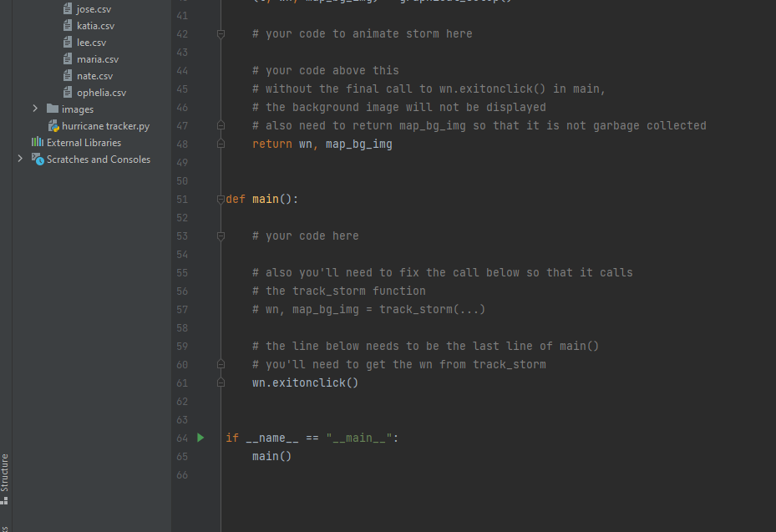
Task: Run script via green arrow at line 64
Action: click(x=200, y=438)
